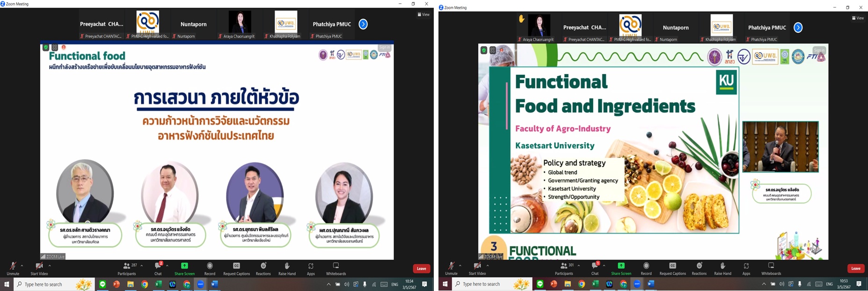Expand audio options arrow in left Zoom window
Viewport: 868px width, 291px height.
click(22, 266)
